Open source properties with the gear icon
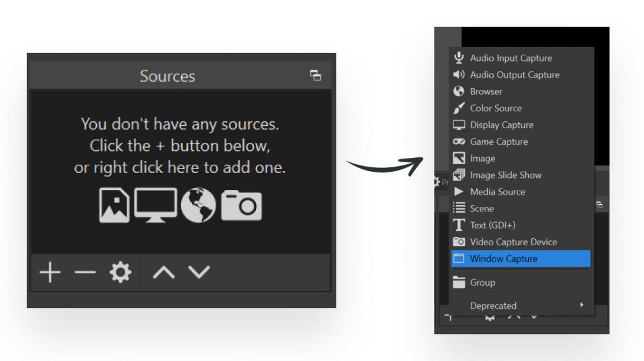 click(x=120, y=272)
